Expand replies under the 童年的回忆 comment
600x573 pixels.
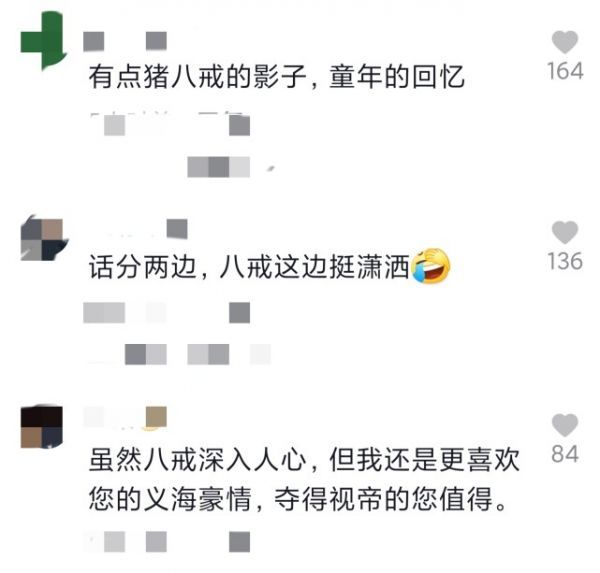click(x=218, y=167)
